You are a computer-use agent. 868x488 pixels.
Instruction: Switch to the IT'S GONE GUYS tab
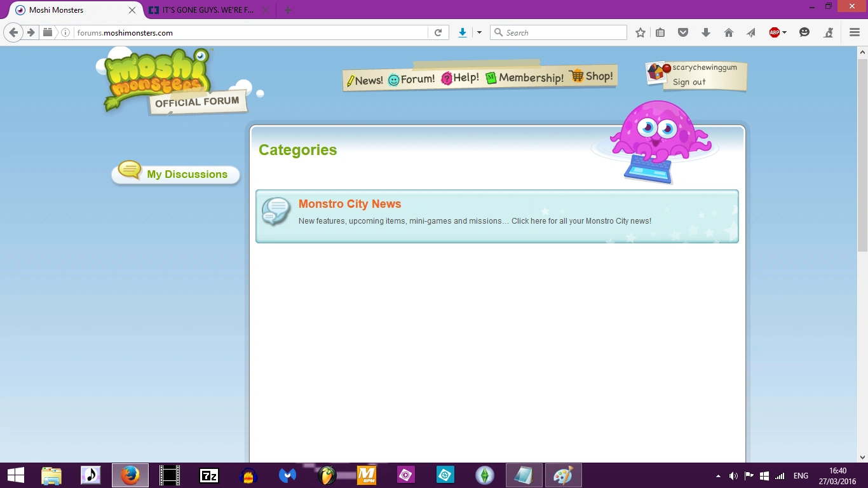click(x=209, y=10)
